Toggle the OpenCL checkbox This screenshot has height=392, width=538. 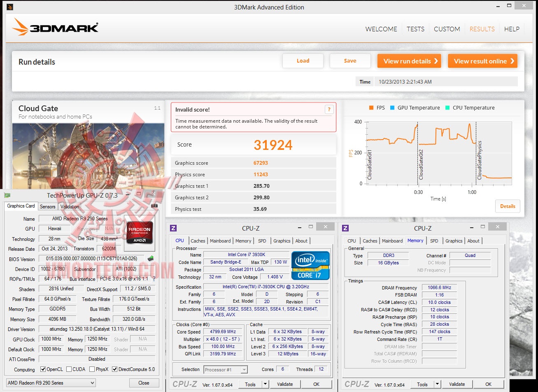[x=43, y=369]
